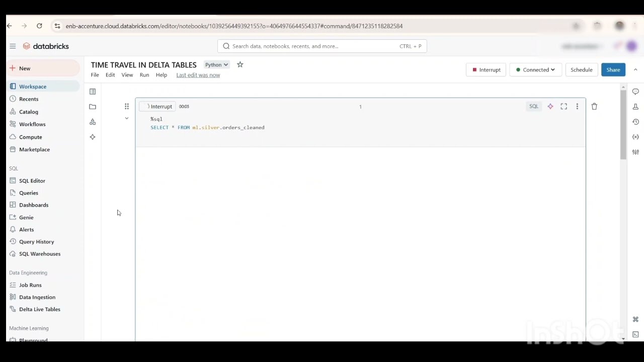The width and height of the screenshot is (644, 362).
Task: Open the Connected compute dropdown
Action: coord(535,70)
